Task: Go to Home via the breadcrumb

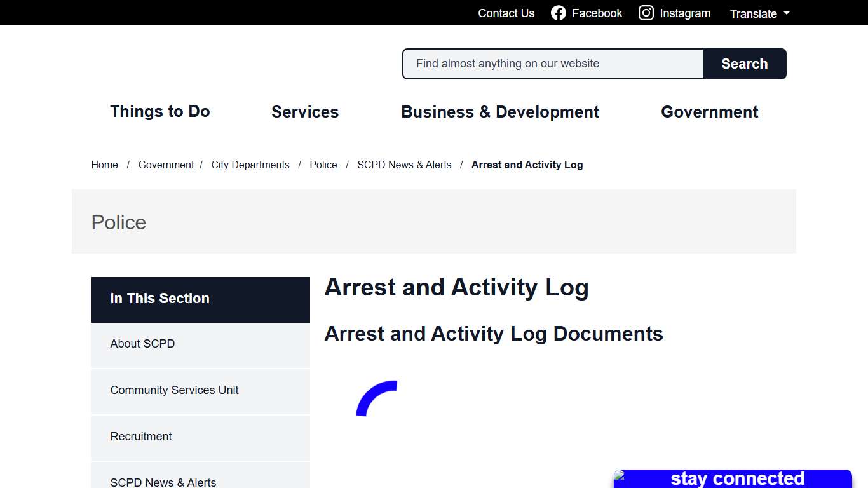Action: 104,165
